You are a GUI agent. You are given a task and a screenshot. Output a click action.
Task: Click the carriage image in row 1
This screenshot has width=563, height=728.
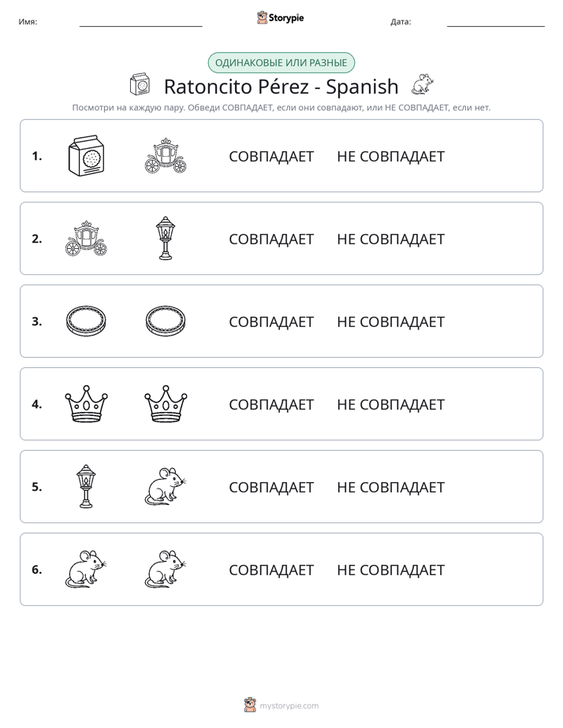coord(166,156)
